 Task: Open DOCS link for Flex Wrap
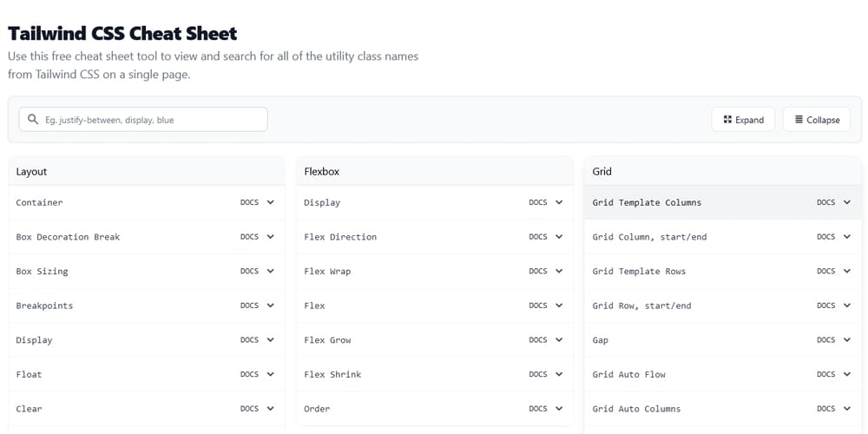click(537, 271)
